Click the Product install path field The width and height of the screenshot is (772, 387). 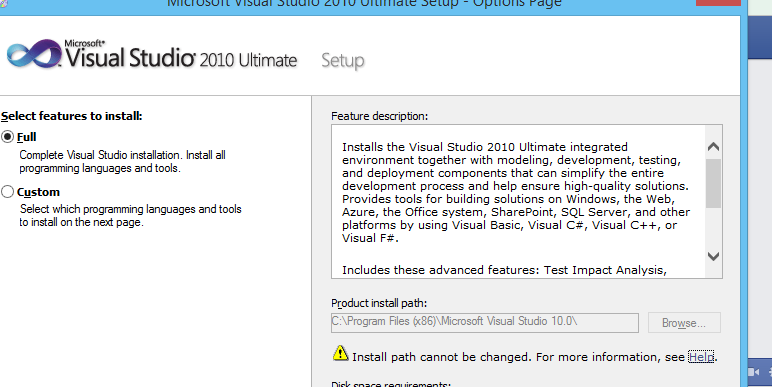[x=484, y=322]
